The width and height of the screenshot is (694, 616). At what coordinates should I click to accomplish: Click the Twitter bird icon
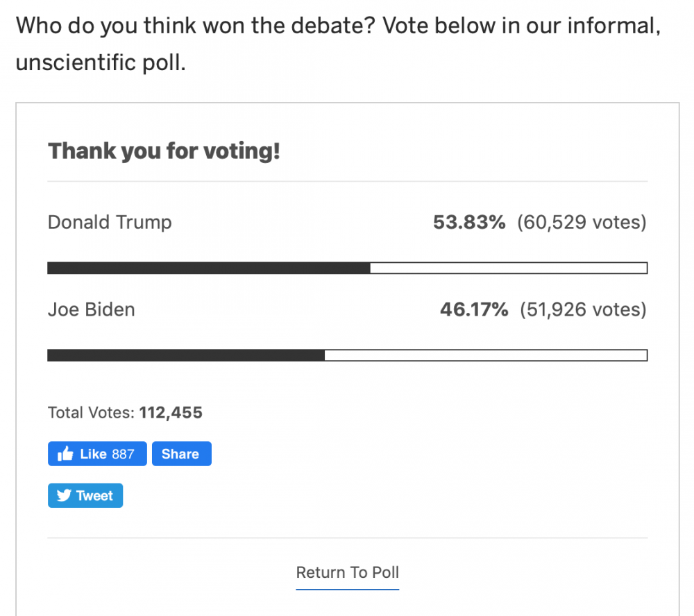click(64, 495)
